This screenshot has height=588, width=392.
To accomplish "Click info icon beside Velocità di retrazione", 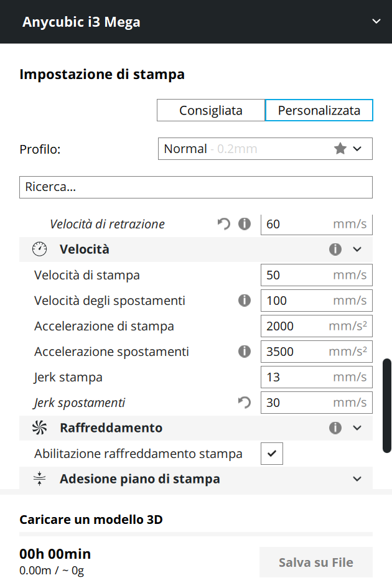I will [245, 224].
